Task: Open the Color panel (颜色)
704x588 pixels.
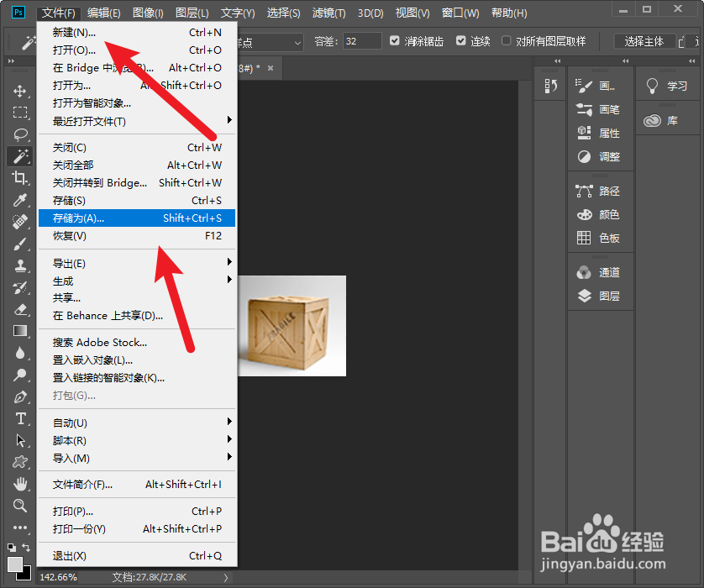Action: 599,214
